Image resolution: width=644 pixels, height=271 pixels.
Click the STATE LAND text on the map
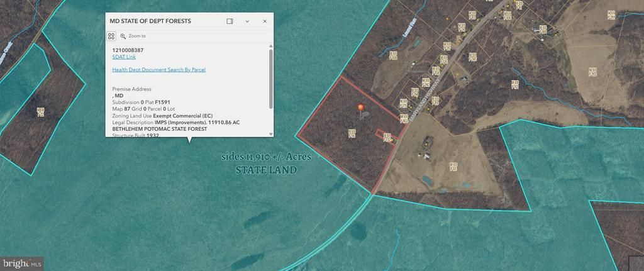[266, 170]
